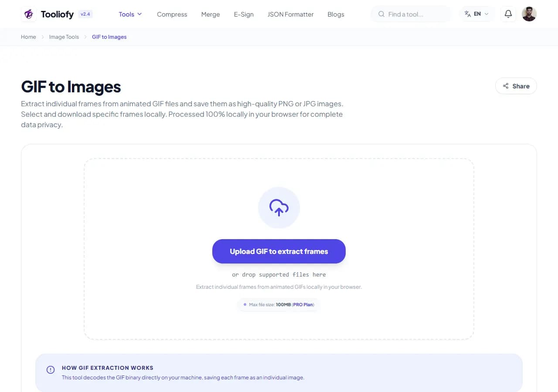Screen dimensions: 558x392
Task: Go to Home breadcrumb link
Action: click(28, 37)
